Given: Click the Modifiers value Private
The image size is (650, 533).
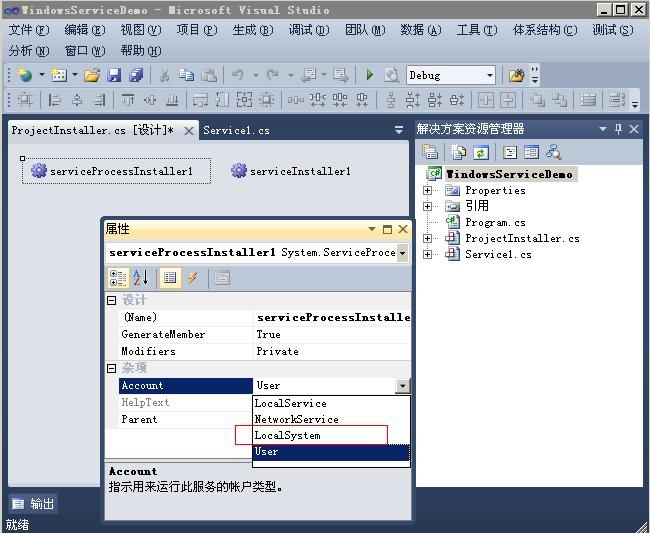Looking at the screenshot, I should [x=332, y=351].
